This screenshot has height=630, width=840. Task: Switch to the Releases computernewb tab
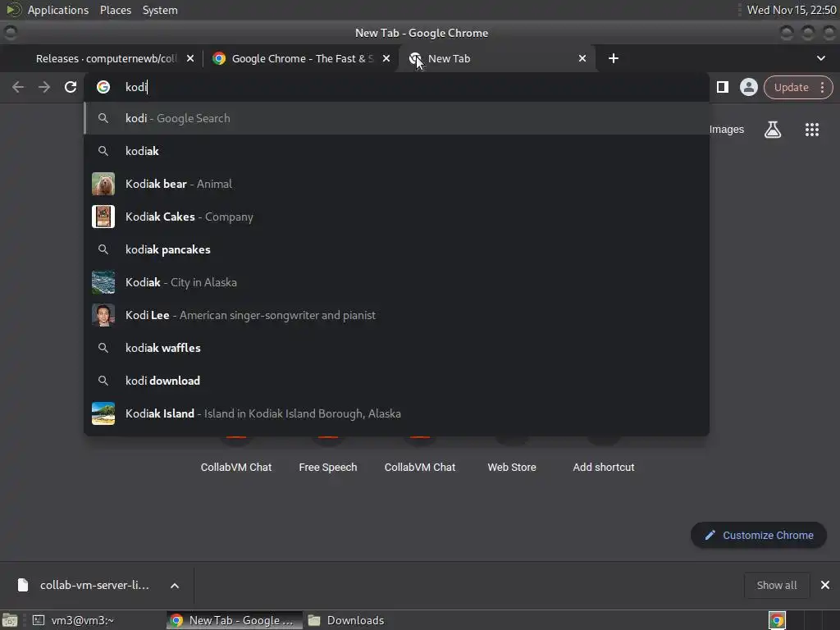pos(106,58)
